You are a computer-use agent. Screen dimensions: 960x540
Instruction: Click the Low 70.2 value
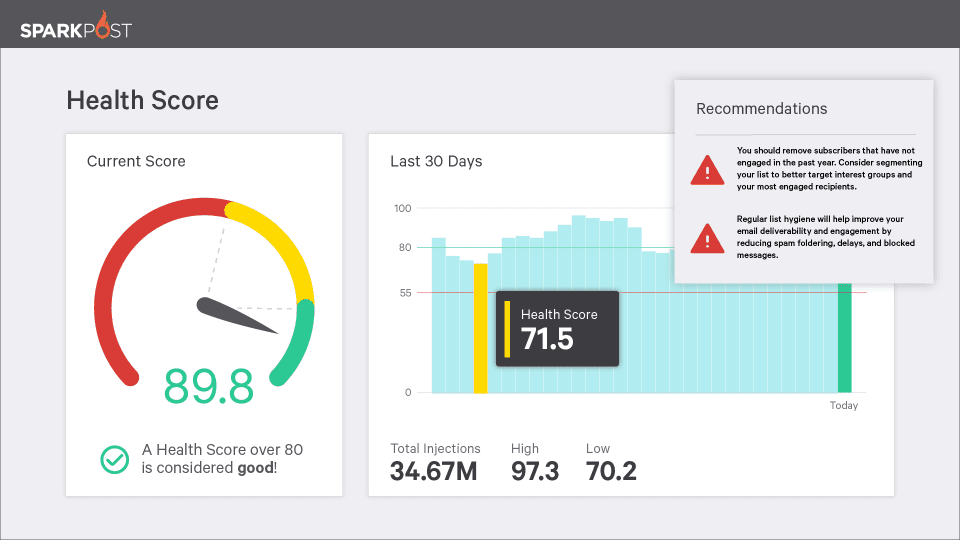(x=611, y=471)
